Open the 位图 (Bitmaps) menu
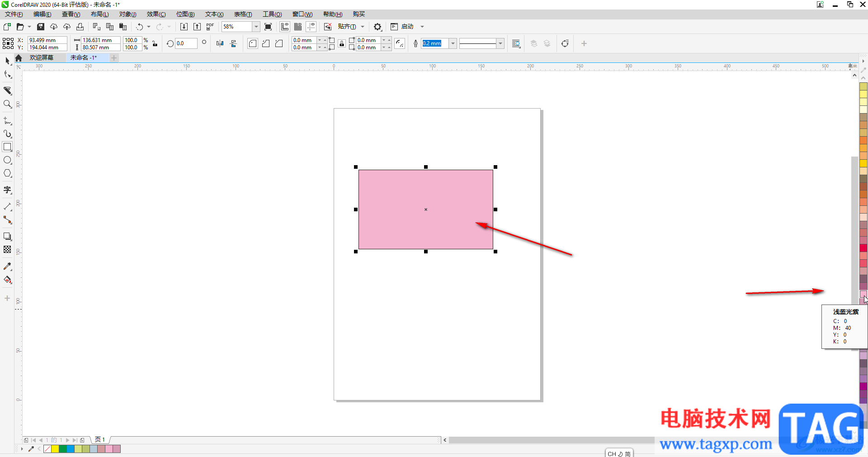868x457 pixels. [185, 14]
